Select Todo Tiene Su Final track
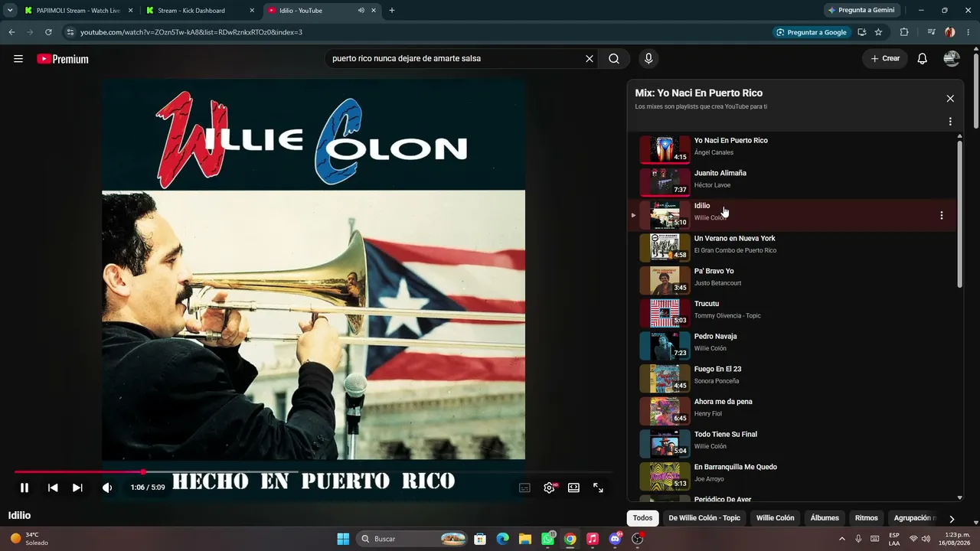The height and width of the screenshot is (551, 980). point(792,444)
